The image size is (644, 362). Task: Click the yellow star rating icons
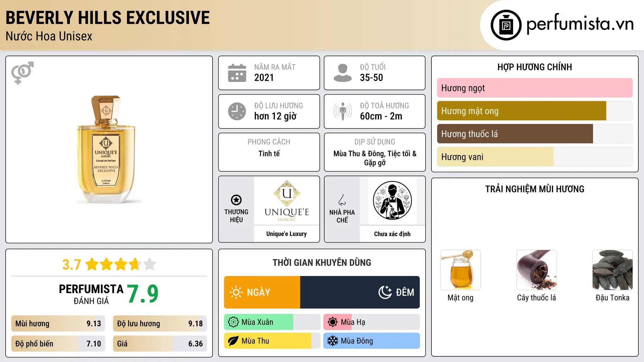[121, 264]
